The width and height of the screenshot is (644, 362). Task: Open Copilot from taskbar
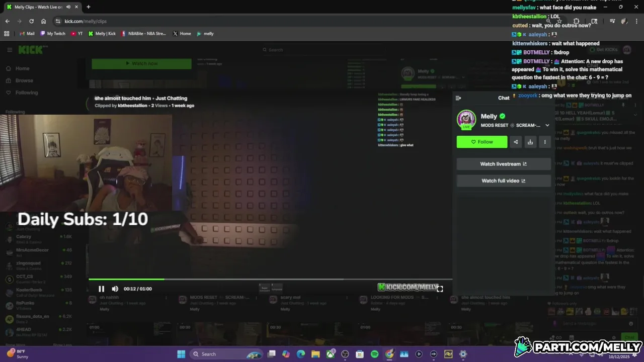point(286,354)
